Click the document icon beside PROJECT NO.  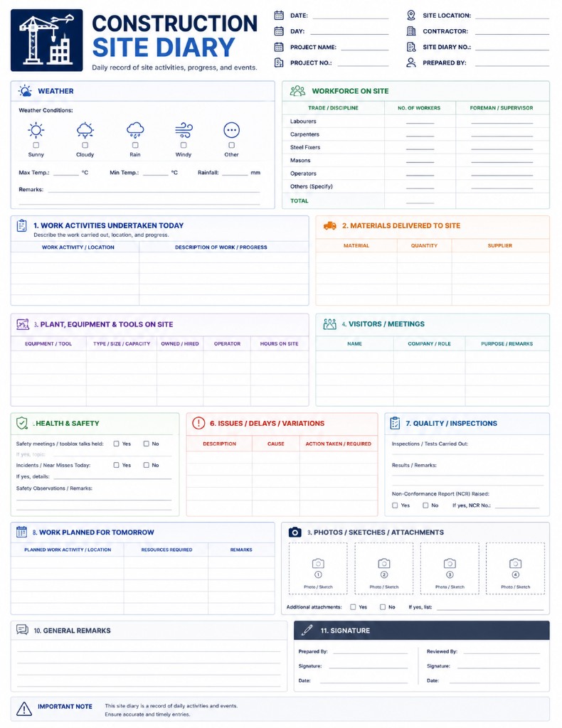click(x=279, y=63)
